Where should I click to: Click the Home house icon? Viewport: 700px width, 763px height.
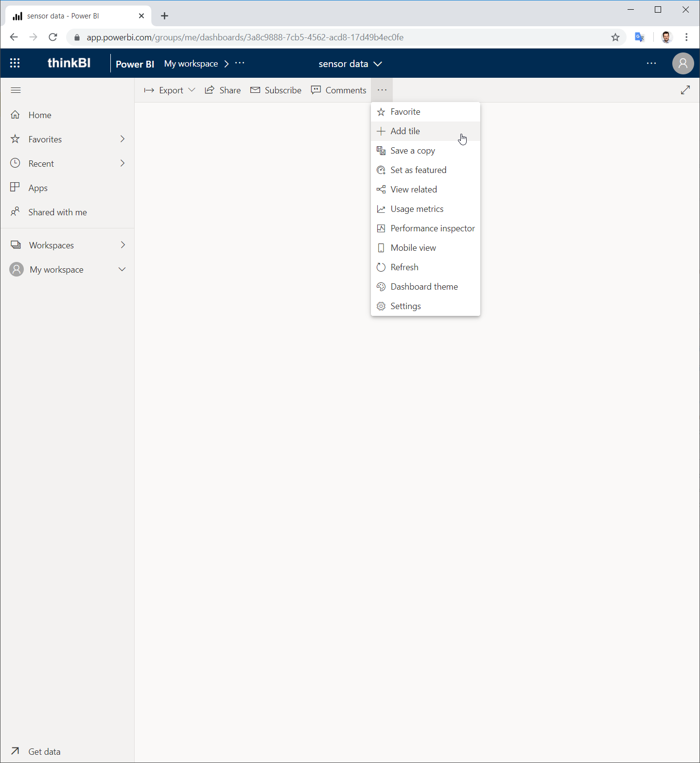[x=16, y=115]
